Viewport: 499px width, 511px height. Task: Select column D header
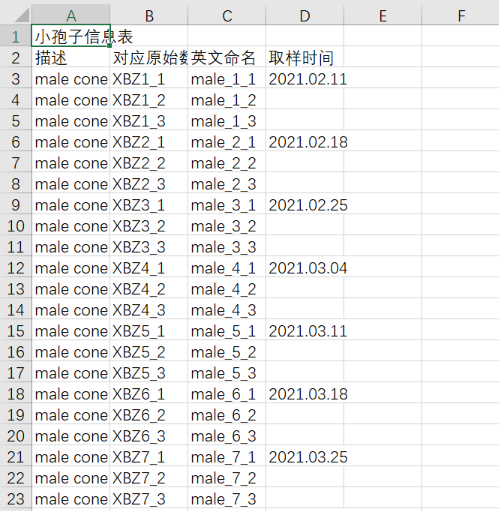(x=305, y=15)
